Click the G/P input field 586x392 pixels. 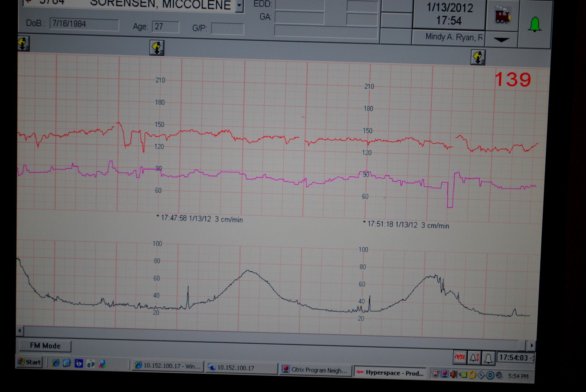[227, 29]
